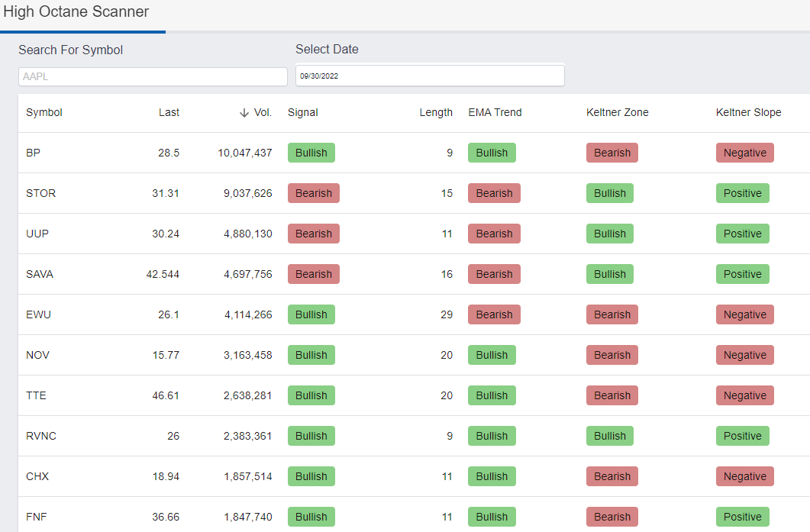Click the FNF last price 36.66
This screenshot has width=810, height=532.
click(x=166, y=517)
